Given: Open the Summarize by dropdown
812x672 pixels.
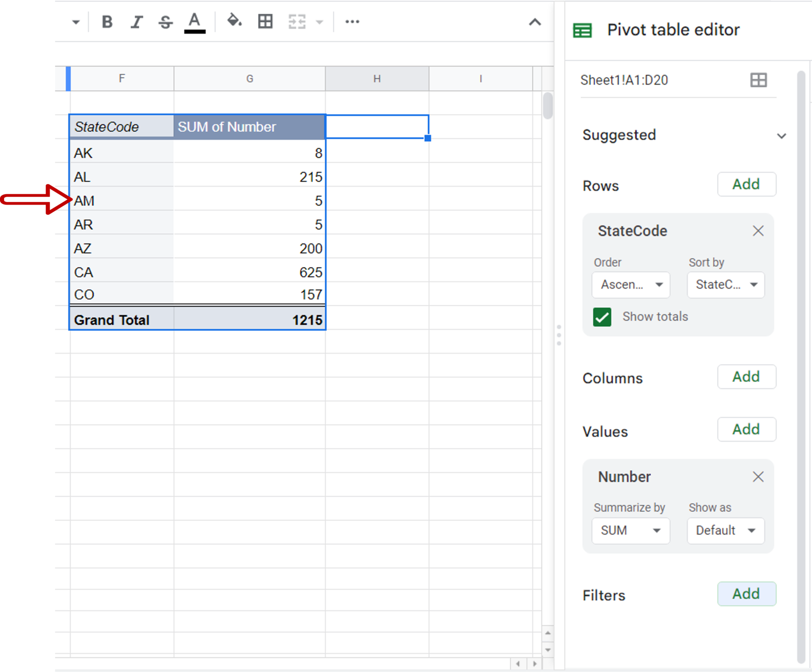Looking at the screenshot, I should pos(630,530).
